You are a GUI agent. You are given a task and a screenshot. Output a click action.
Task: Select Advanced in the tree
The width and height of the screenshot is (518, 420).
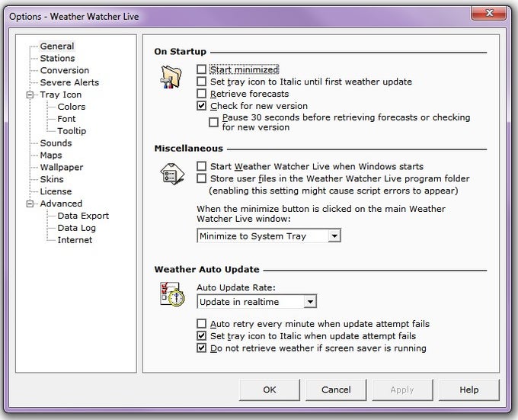[x=61, y=204]
